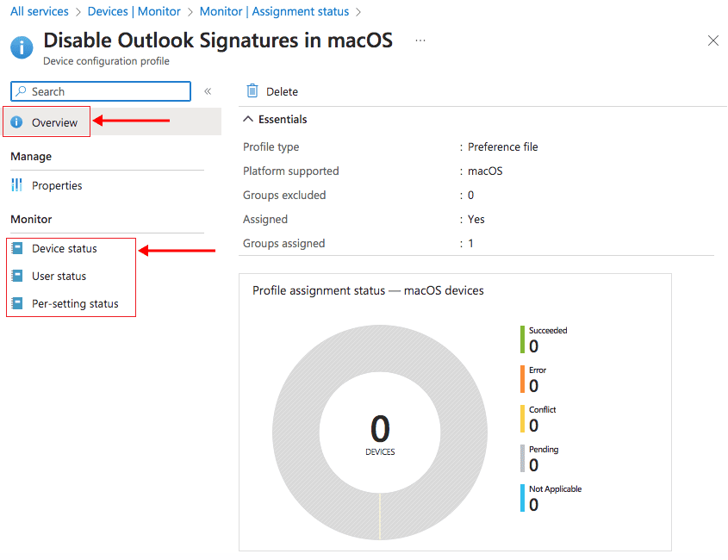
Task: Click the Delete trash can icon
Action: (x=252, y=91)
